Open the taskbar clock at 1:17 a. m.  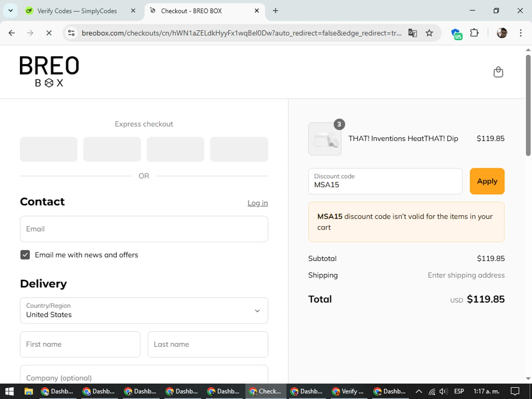[486, 391]
